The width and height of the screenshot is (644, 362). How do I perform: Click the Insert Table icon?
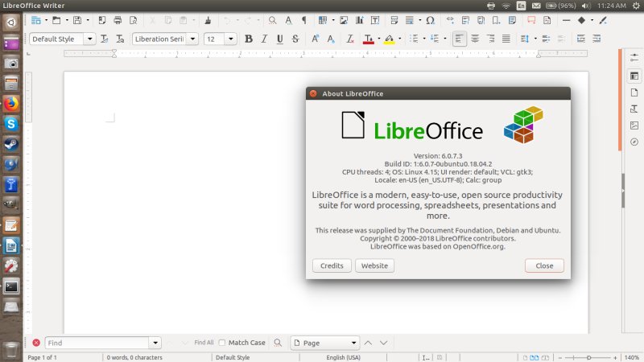(x=323, y=20)
